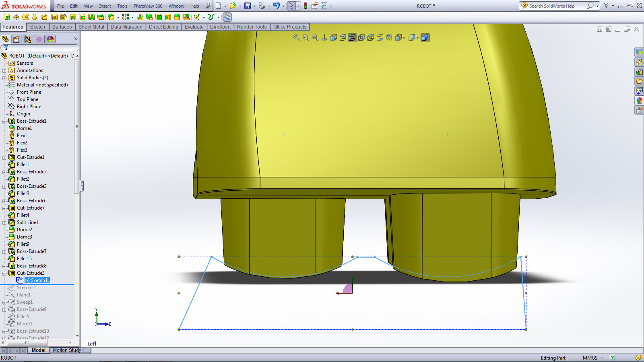The image size is (644, 362).
Task: Open the Undo dropdown arrow
Action: (283, 6)
